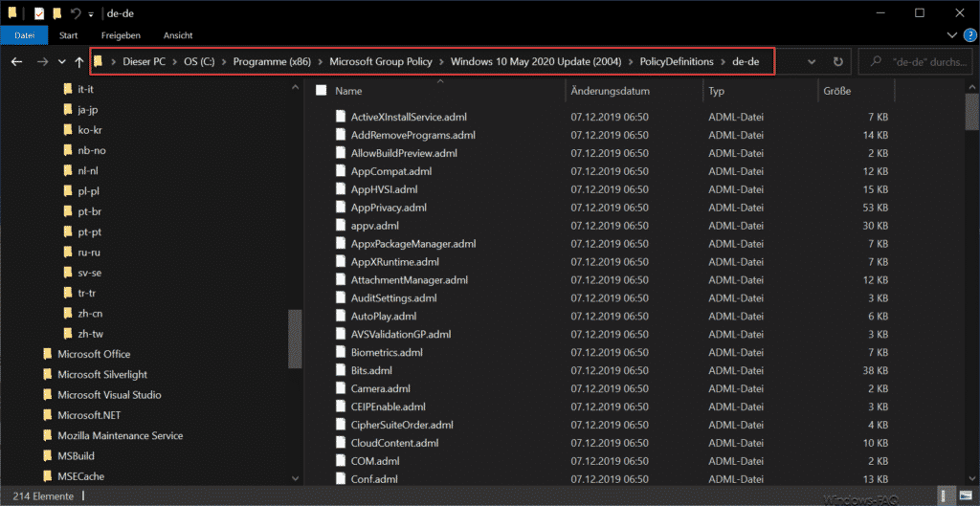Open the address bar history dropdown
980x506 pixels.
[x=812, y=62]
